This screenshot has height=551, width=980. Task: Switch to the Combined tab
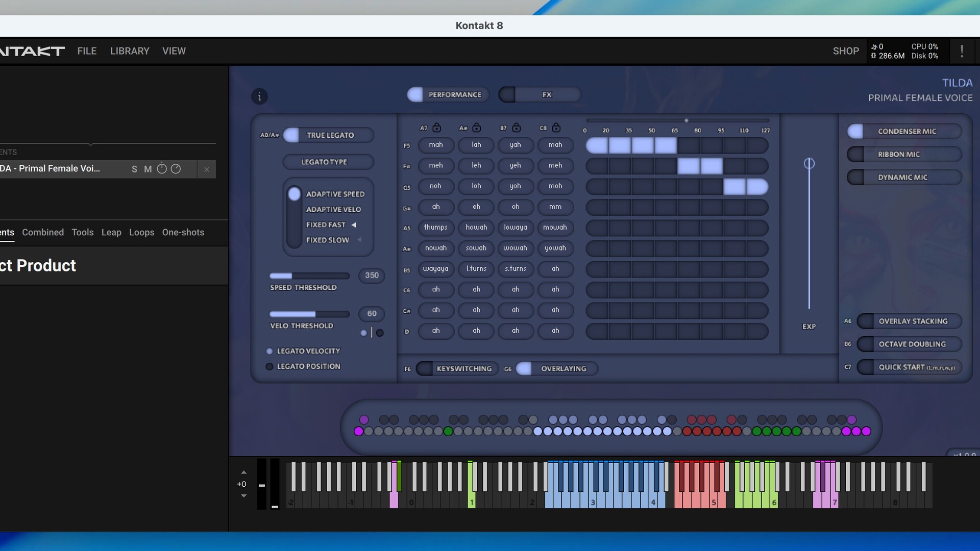point(43,232)
